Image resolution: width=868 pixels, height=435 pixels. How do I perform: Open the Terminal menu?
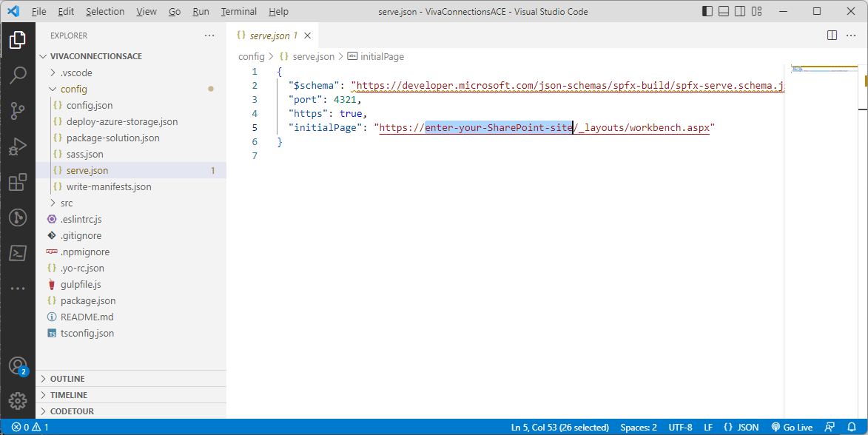238,12
